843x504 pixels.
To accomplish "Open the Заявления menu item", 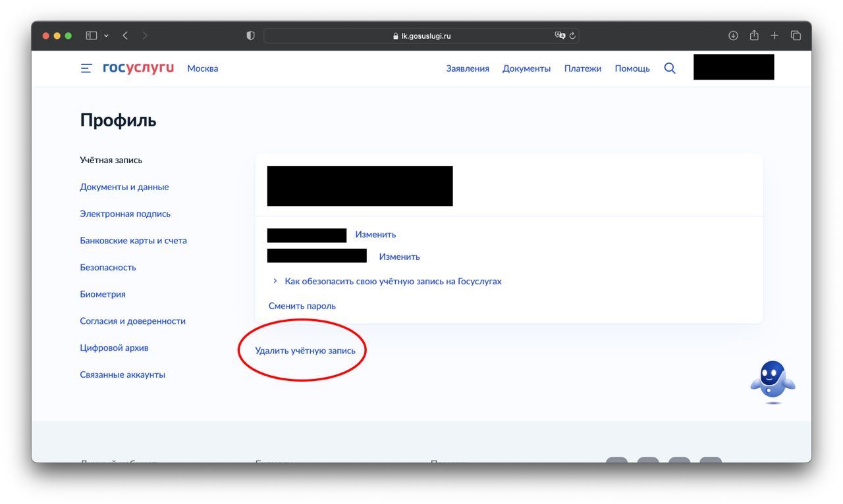I will [x=468, y=68].
